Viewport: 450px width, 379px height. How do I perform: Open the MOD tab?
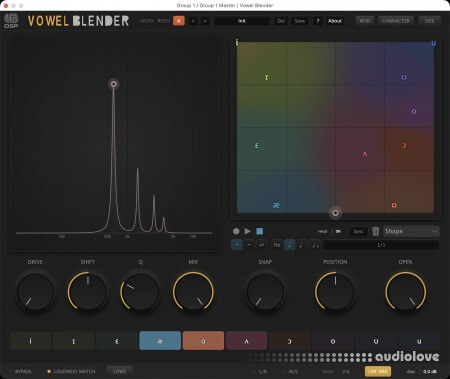[x=365, y=21]
